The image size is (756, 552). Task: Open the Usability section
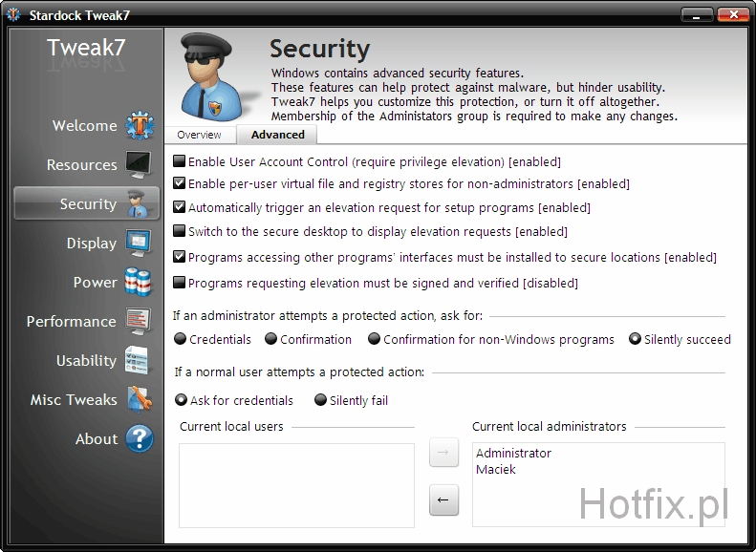pos(86,360)
